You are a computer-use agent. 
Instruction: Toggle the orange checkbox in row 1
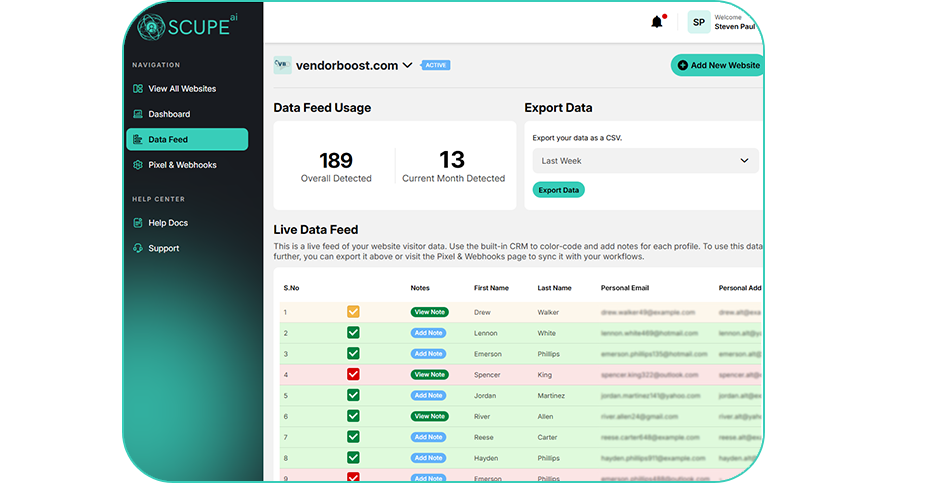353,312
